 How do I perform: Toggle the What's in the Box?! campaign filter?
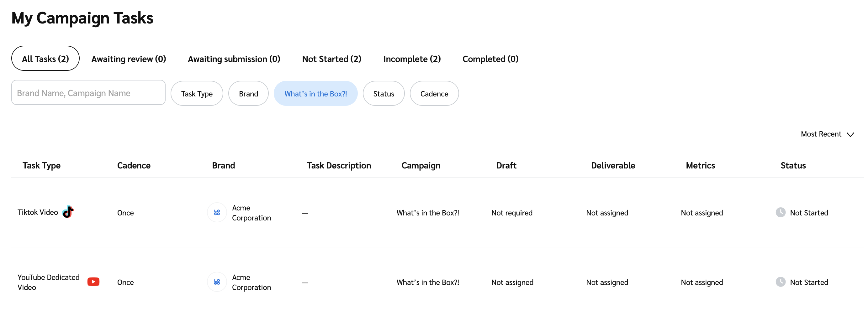315,94
